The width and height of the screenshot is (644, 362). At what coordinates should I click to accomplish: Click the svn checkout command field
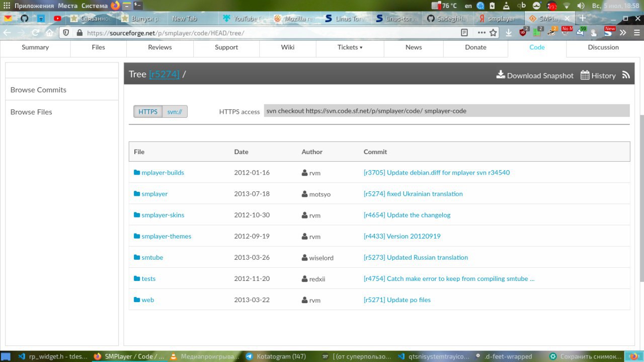[x=447, y=111]
